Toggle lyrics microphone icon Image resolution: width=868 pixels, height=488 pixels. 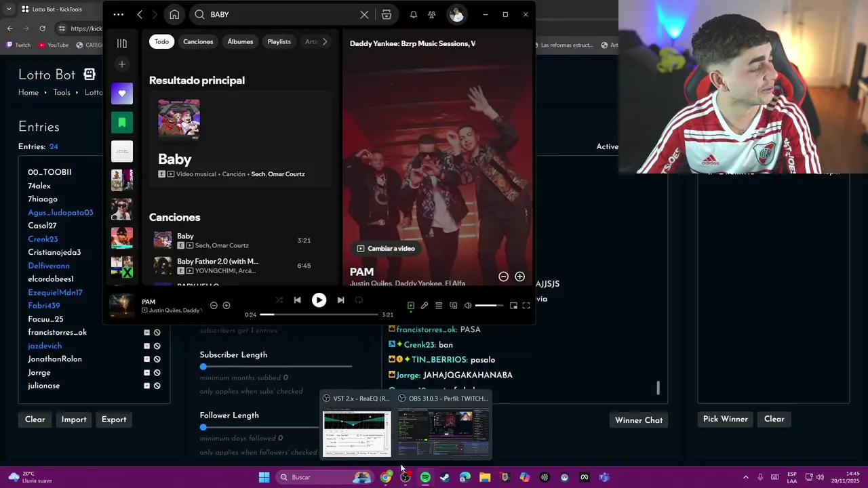point(425,306)
